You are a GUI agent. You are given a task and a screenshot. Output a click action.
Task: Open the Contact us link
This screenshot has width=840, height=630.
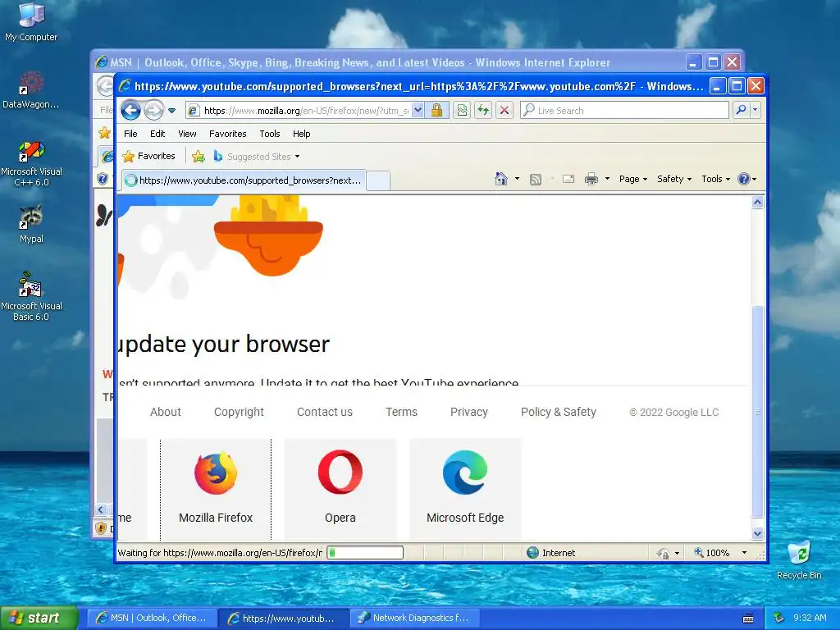[x=325, y=412]
